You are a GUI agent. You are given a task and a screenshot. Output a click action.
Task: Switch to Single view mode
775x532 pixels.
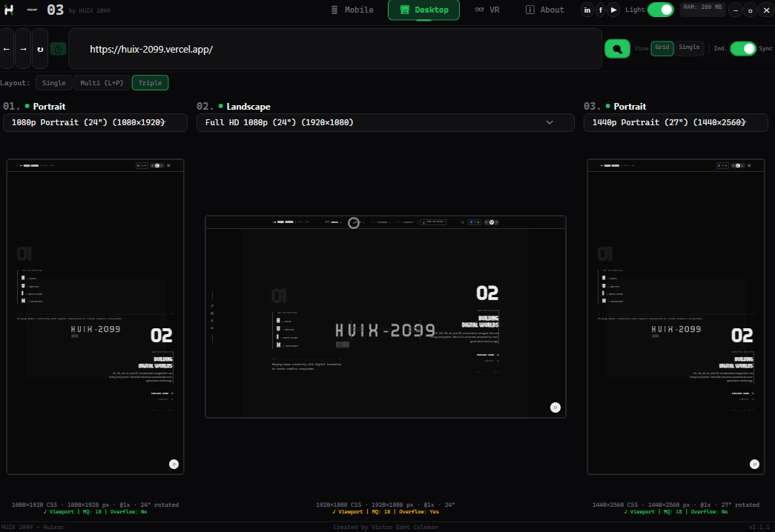[x=689, y=48]
